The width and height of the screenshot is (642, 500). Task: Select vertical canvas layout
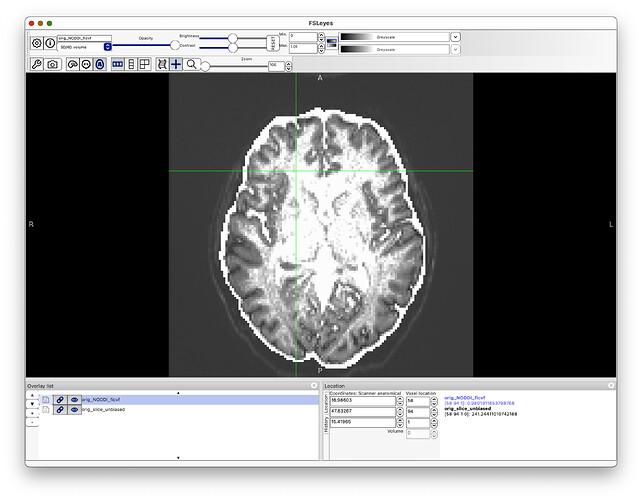[x=131, y=64]
